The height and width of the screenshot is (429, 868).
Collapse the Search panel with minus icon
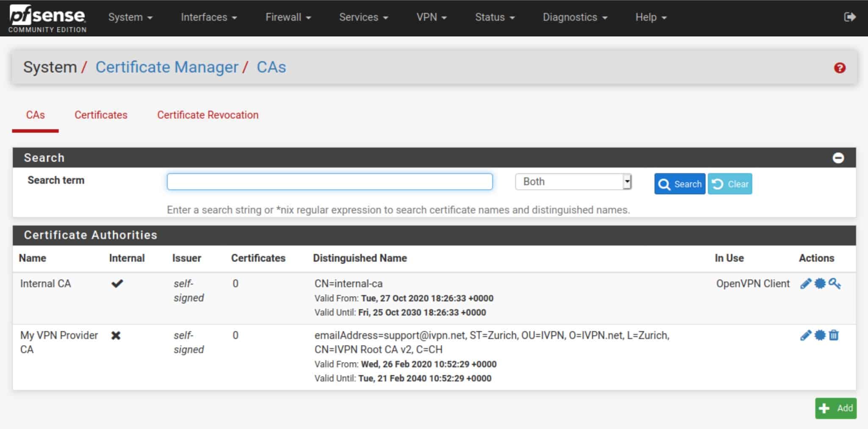pyautogui.click(x=838, y=158)
